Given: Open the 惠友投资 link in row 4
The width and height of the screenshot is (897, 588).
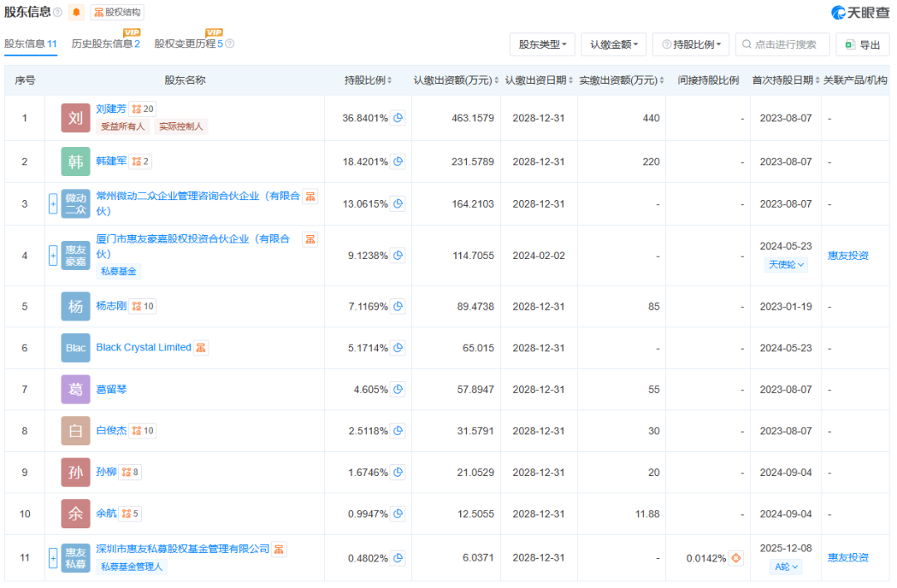Looking at the screenshot, I should tap(848, 256).
